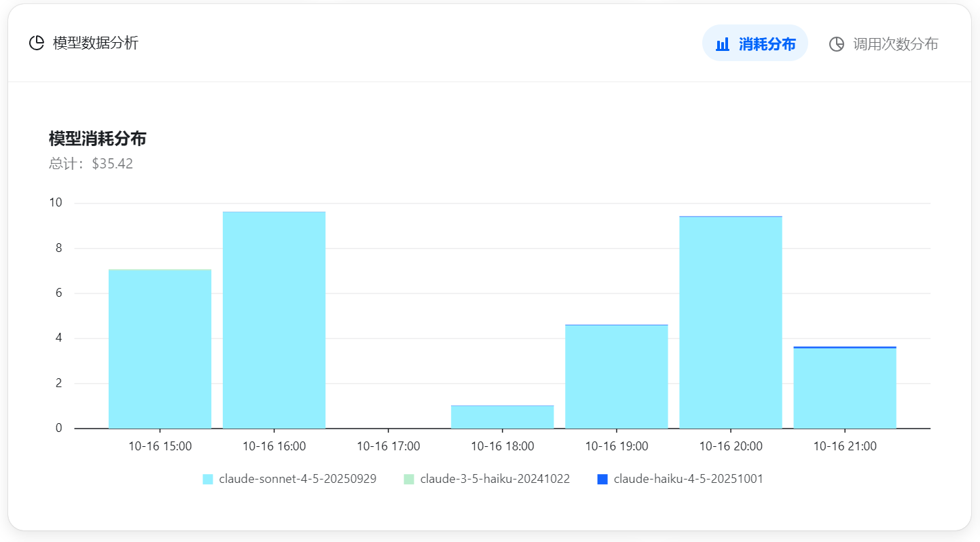This screenshot has width=980, height=542.
Task: Click the y-axis value 2
Action: (x=58, y=383)
